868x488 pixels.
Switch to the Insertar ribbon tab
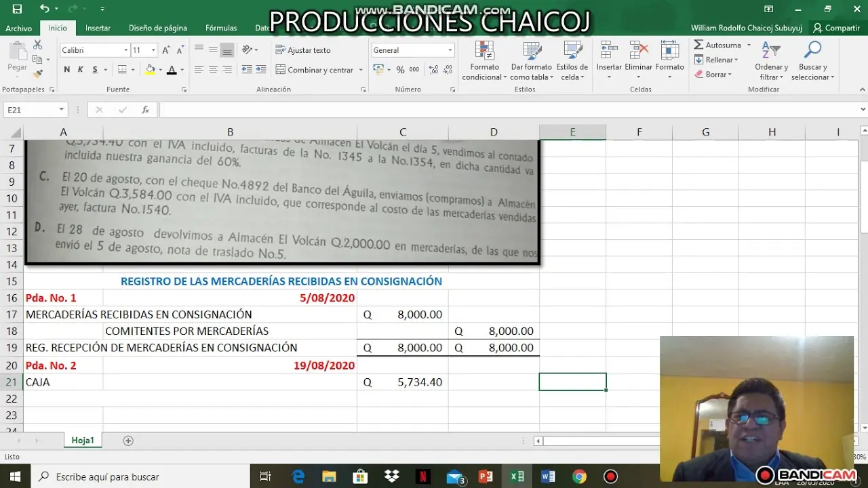tap(98, 28)
